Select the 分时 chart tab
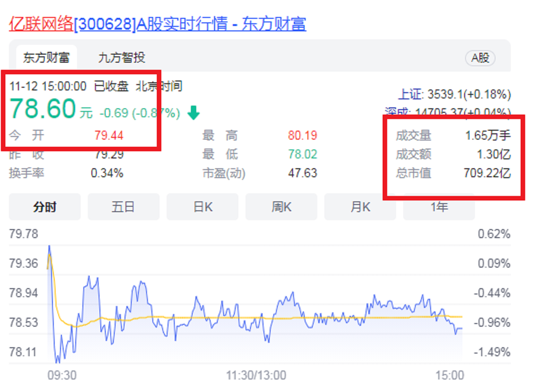The width and height of the screenshot is (552, 392). [x=45, y=207]
